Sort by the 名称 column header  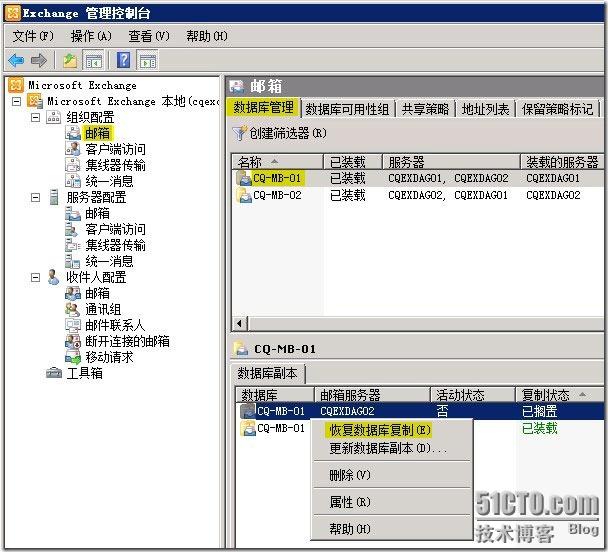(278, 162)
